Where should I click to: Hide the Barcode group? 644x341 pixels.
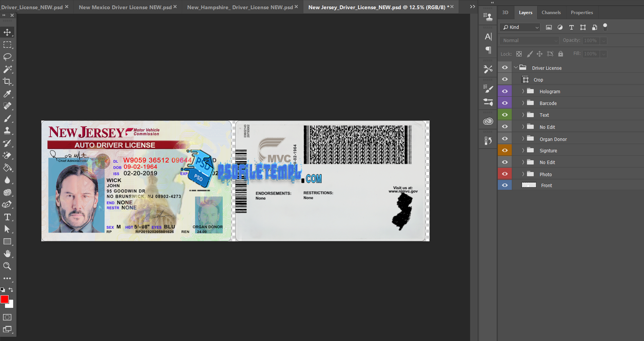505,103
